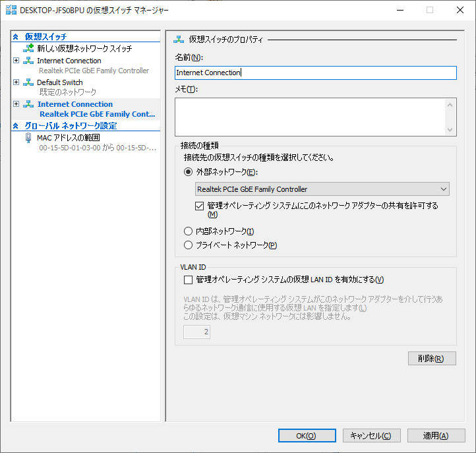Toggle the adapter sharing with management OS checkbox
The width and height of the screenshot is (476, 453).
pos(199,206)
